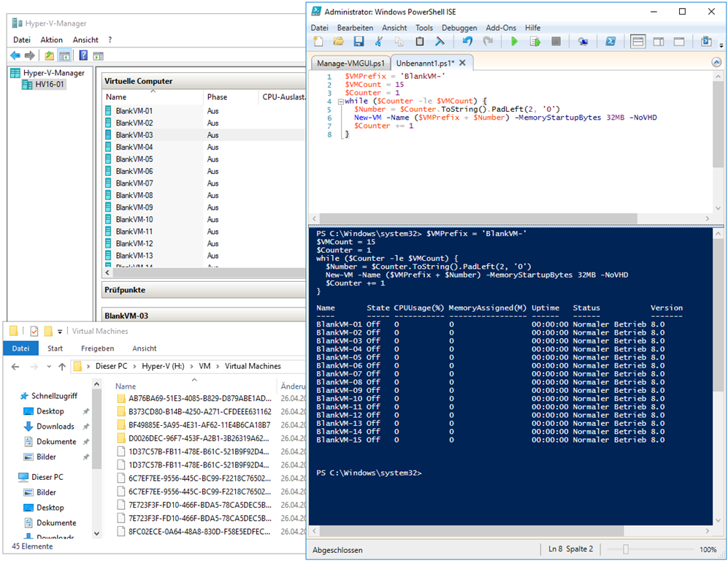Switch to the Manage-VMGUI.ps1 tab
The image size is (728, 561).
coord(350,63)
